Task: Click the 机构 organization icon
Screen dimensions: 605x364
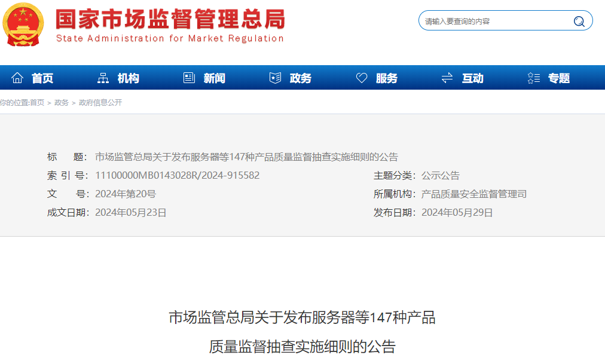Action: click(103, 77)
